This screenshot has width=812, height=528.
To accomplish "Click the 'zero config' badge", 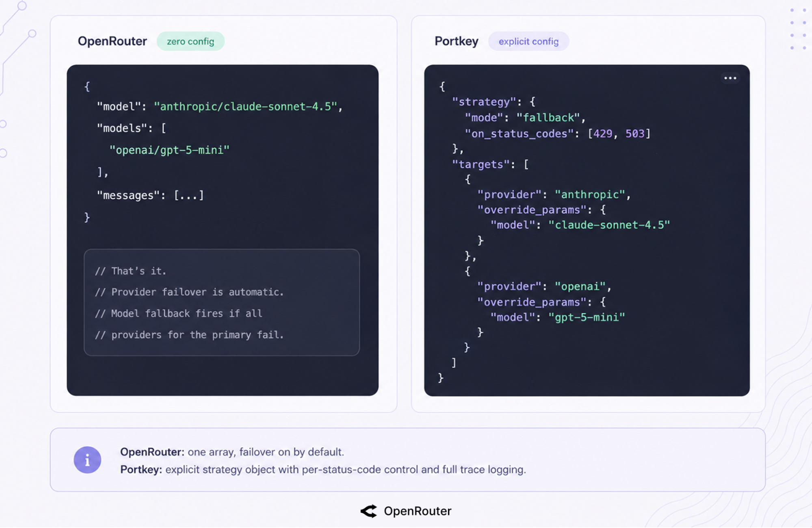I will click(191, 41).
